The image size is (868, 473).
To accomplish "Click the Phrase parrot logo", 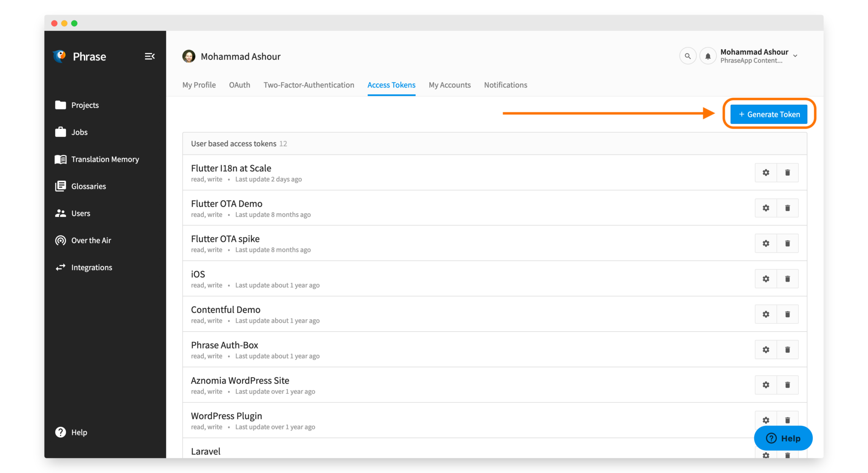I will point(59,56).
